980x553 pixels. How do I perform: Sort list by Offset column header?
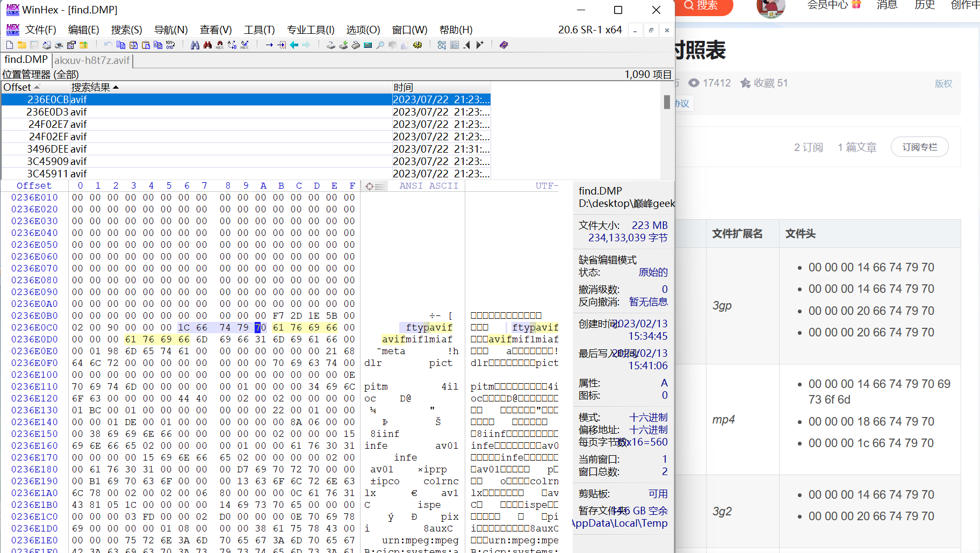pyautogui.click(x=35, y=87)
